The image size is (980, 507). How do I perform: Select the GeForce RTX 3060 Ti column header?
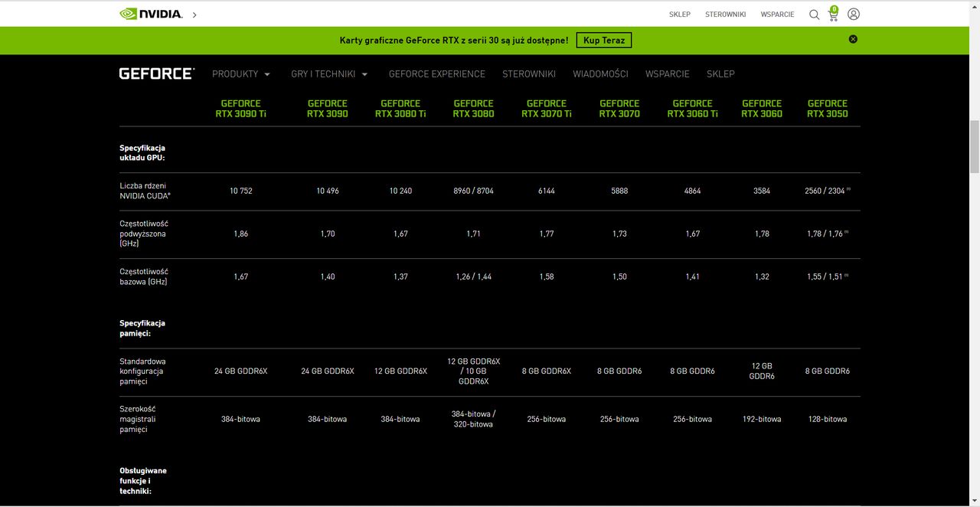[x=692, y=109]
